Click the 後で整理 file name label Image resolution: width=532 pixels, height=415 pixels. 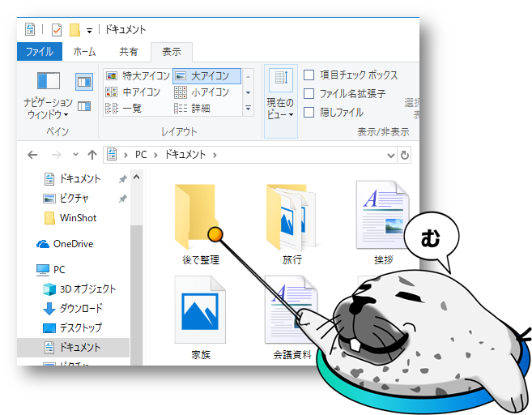click(x=201, y=260)
